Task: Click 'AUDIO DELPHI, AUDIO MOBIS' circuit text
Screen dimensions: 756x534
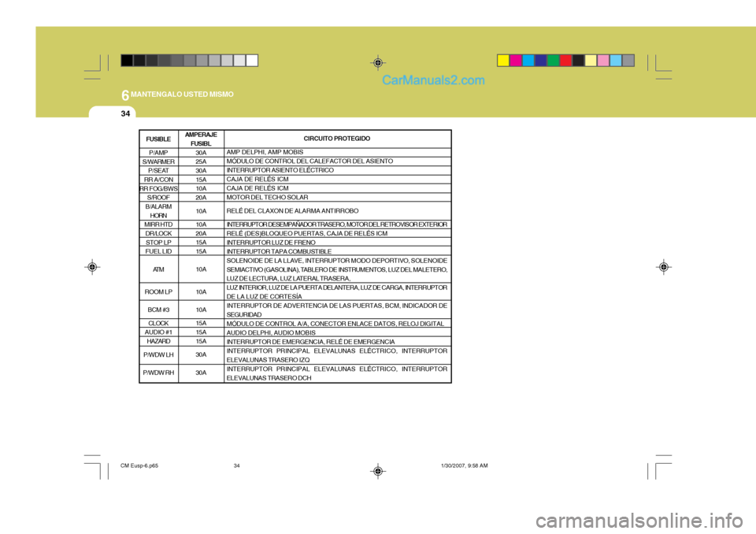Action: pos(271,333)
